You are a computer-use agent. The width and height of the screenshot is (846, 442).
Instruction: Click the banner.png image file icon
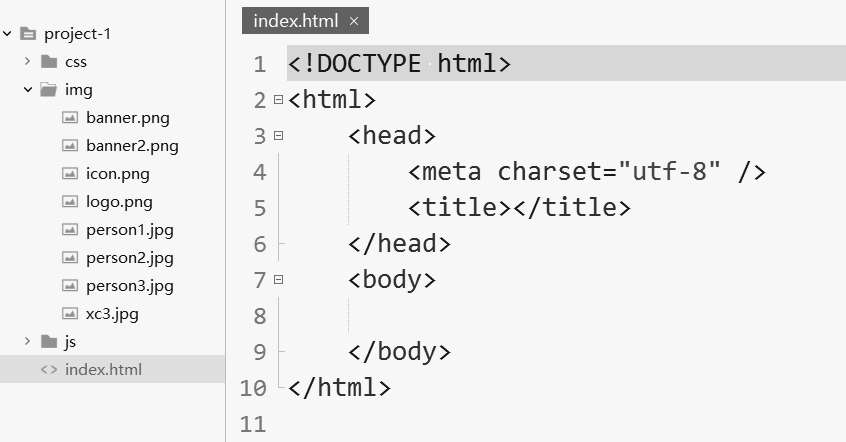coord(70,117)
